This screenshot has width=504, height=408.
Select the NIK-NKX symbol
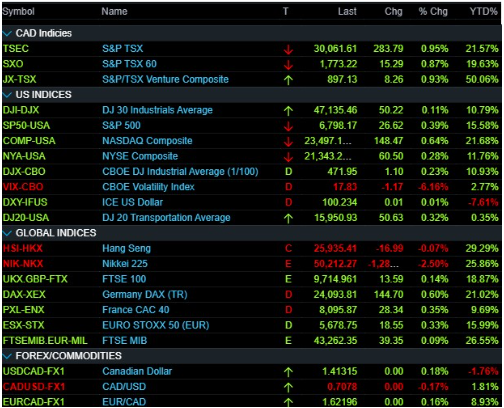click(23, 264)
